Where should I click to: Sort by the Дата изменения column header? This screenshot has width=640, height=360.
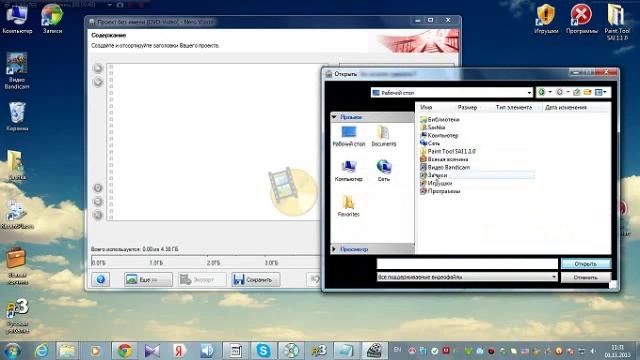(x=566, y=107)
